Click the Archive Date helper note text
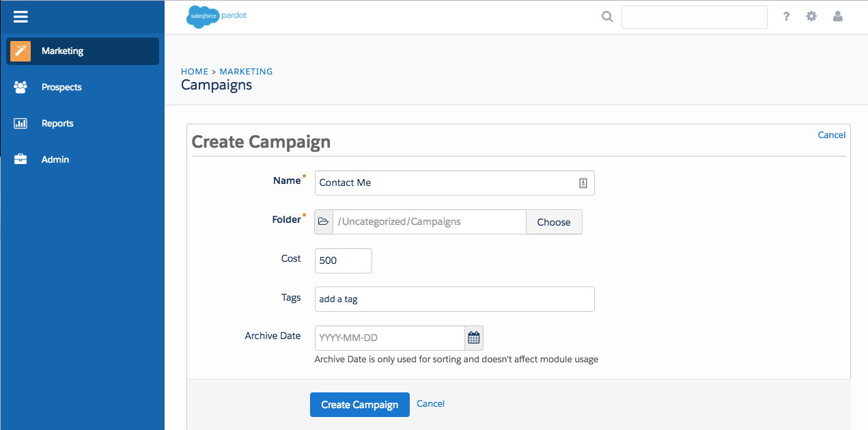This screenshot has width=868, height=430. tap(456, 360)
